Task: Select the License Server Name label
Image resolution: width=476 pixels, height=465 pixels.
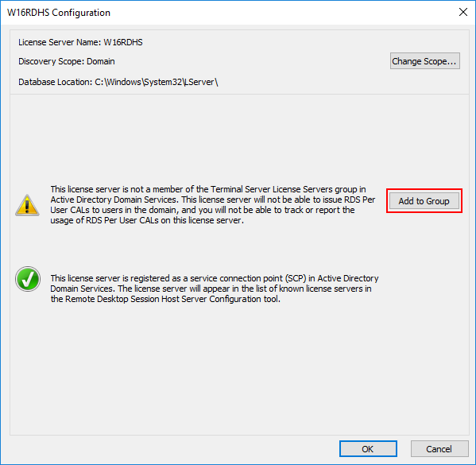Action: [60, 42]
